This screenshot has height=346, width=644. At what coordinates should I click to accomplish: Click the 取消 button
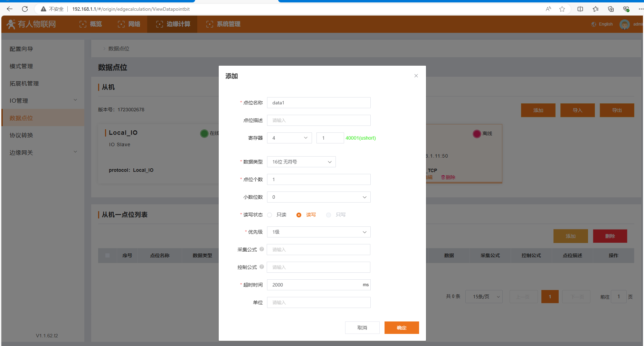tap(362, 328)
